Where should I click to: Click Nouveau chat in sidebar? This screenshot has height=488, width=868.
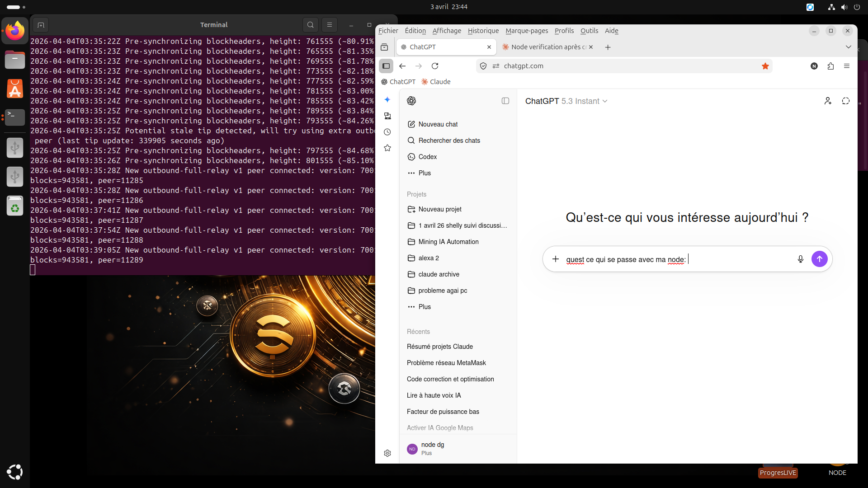click(x=438, y=124)
